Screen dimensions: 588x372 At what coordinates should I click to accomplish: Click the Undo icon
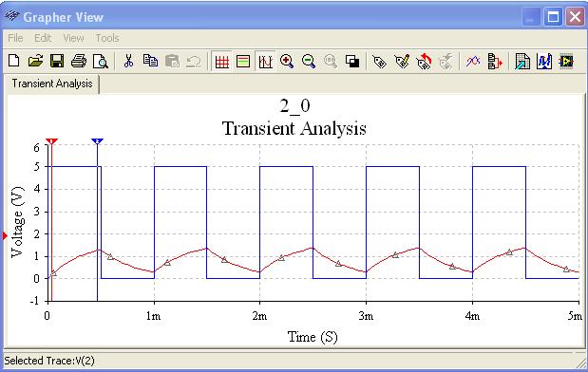(194, 61)
